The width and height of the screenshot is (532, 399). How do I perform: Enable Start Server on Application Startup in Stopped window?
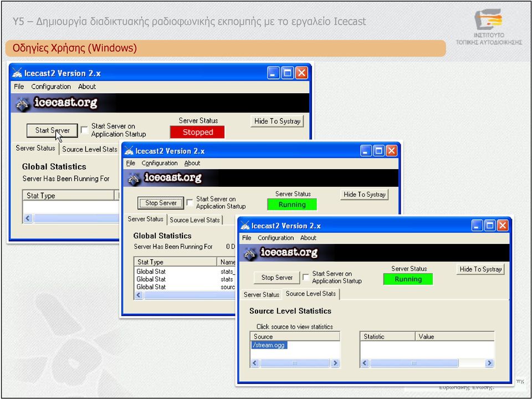(84, 130)
